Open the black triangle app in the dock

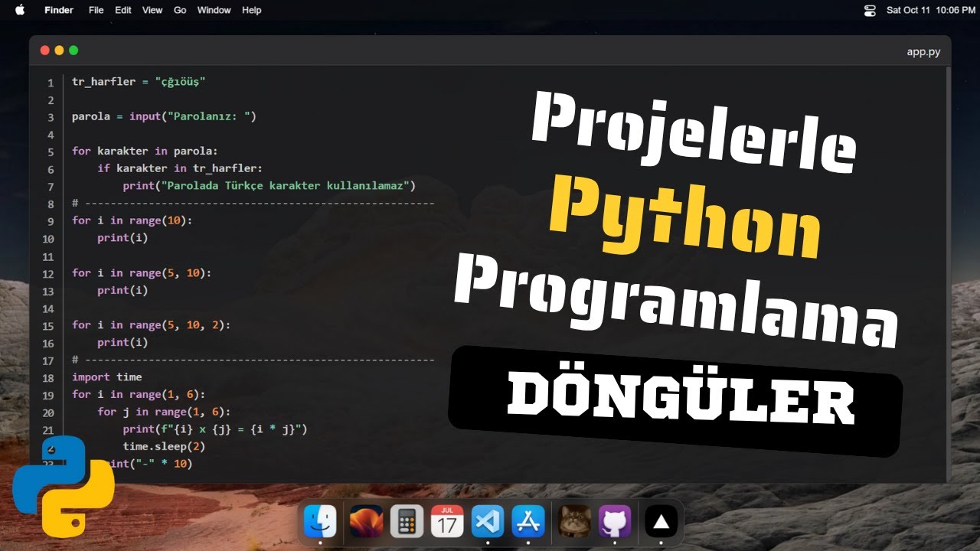click(x=661, y=521)
